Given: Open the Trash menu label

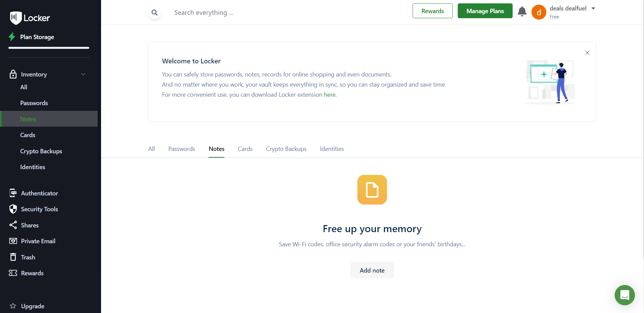Looking at the screenshot, I should coord(28,257).
